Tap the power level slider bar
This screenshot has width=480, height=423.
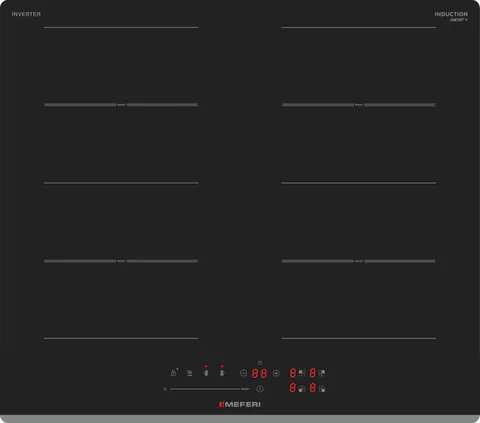(x=205, y=389)
